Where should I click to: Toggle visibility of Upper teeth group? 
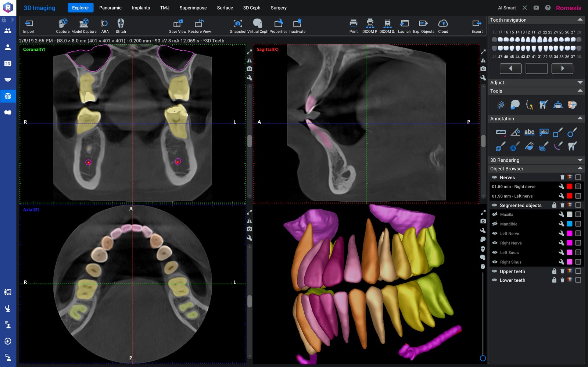[495, 271]
